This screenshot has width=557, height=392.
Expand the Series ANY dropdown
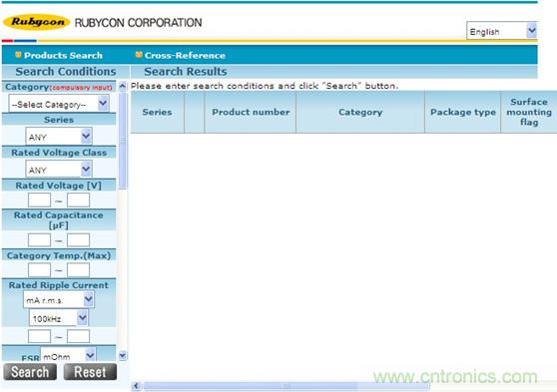pos(59,137)
